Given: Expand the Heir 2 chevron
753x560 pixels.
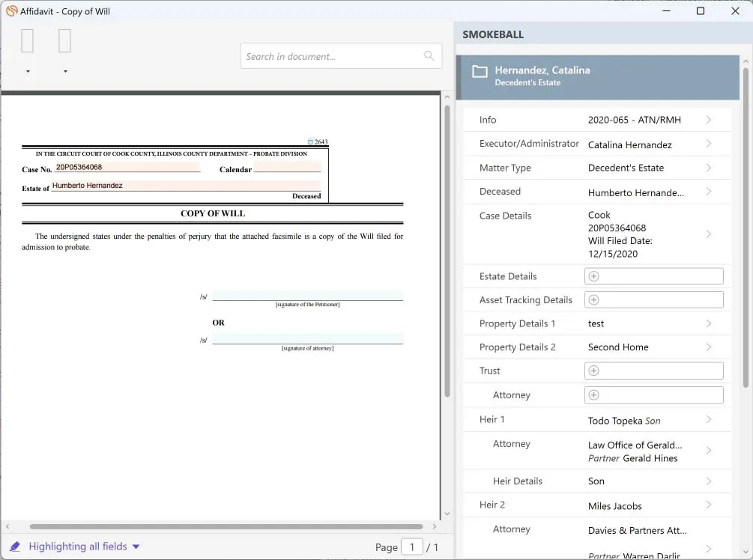Looking at the screenshot, I should (708, 505).
